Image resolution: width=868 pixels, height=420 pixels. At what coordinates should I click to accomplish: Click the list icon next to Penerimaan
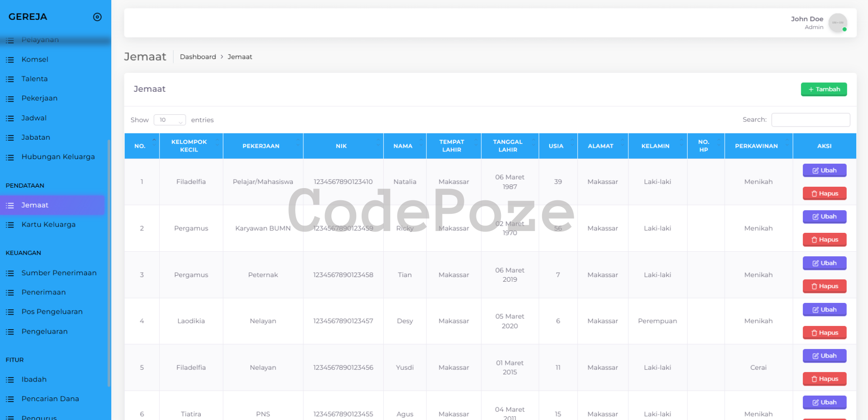pyautogui.click(x=10, y=293)
